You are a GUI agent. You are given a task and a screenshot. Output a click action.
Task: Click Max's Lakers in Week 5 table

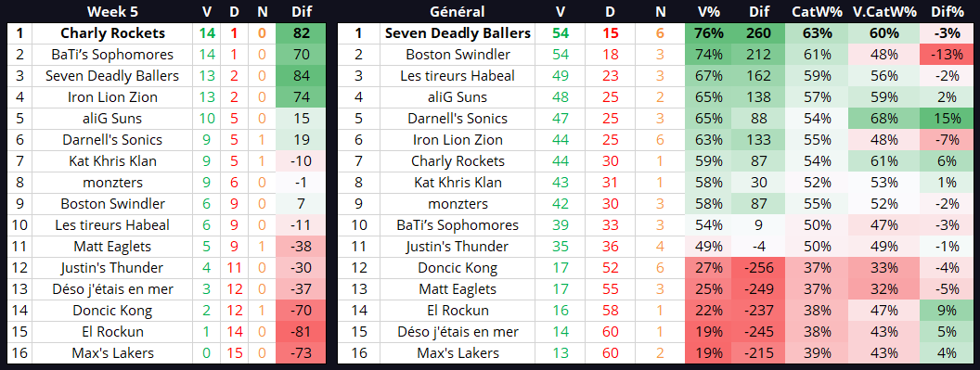point(113,353)
